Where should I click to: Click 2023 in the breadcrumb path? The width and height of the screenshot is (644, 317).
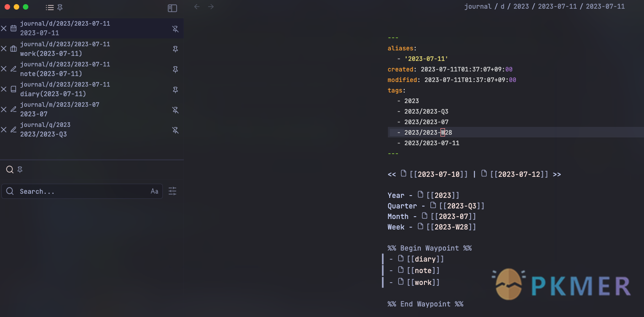[521, 6]
